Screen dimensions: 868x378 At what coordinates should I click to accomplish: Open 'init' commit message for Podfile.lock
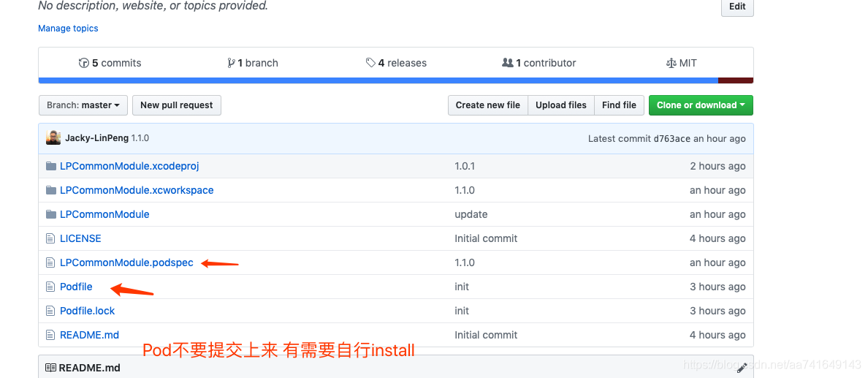point(462,311)
